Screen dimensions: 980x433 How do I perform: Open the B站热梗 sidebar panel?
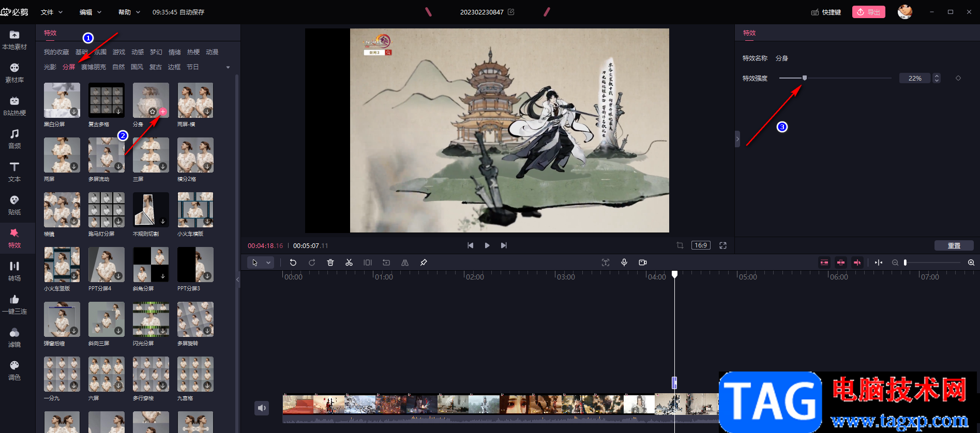pos(14,106)
